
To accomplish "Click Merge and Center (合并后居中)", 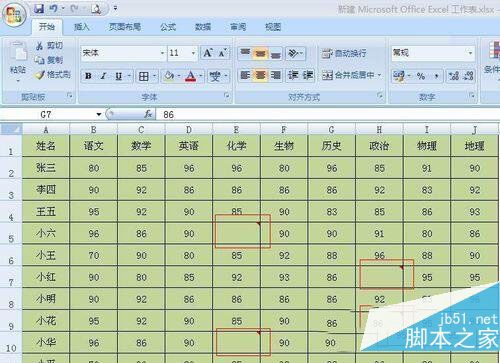I will 348,75.
